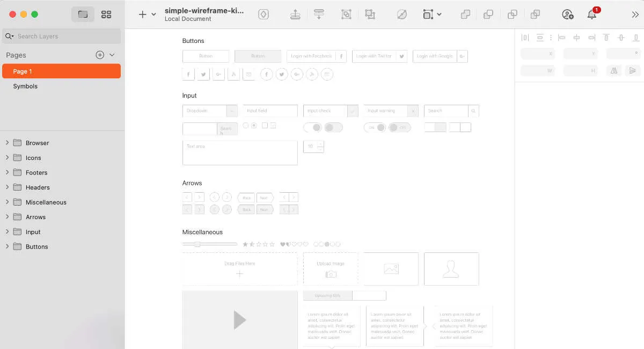Click the Search Layers field

point(61,36)
